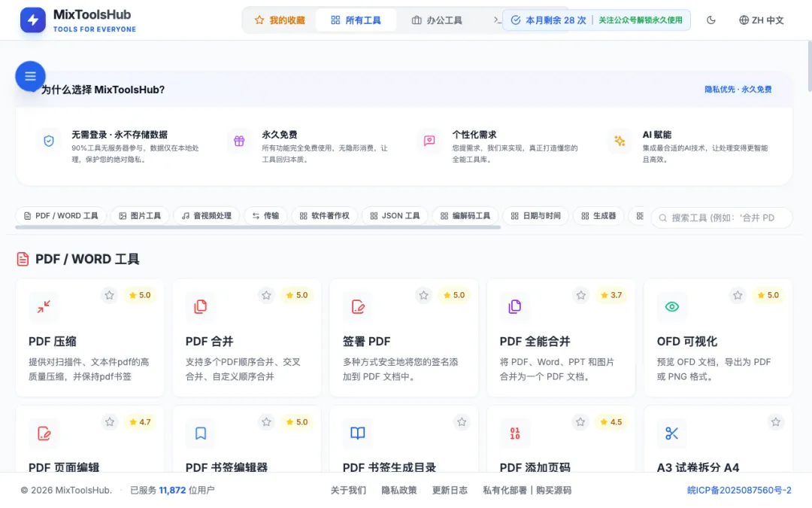This screenshot has width=812, height=508.
Task: Select 图片工具 category chip
Action: (140, 216)
